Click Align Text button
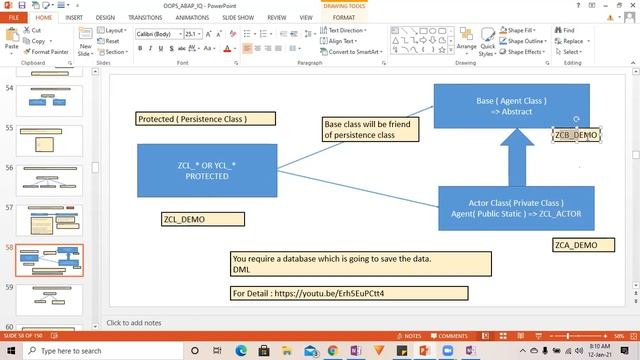Image resolution: width=640 pixels, height=360 pixels. click(x=338, y=41)
